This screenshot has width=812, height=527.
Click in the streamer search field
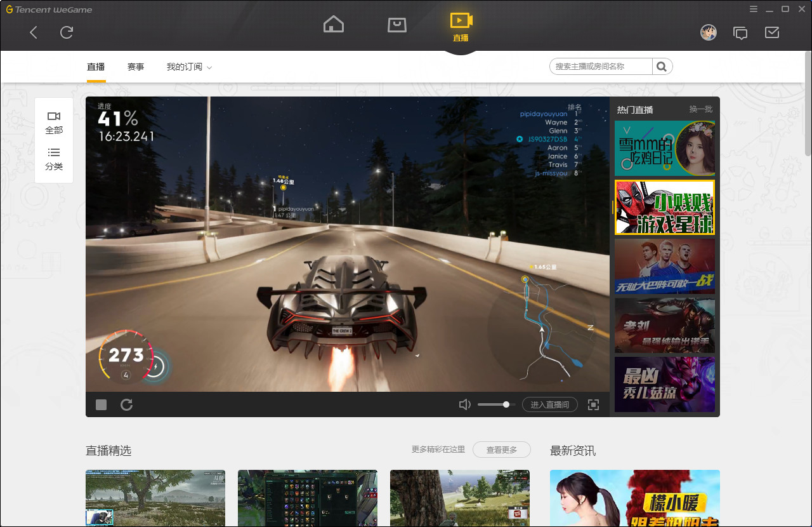601,66
